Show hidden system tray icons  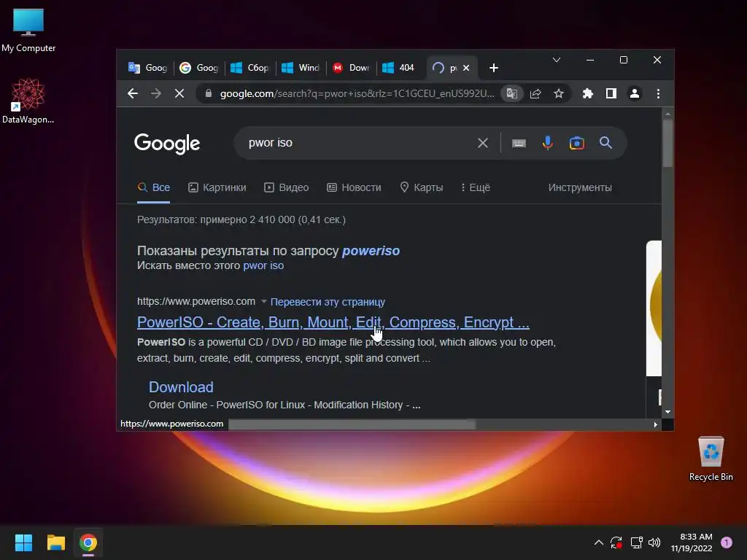599,542
